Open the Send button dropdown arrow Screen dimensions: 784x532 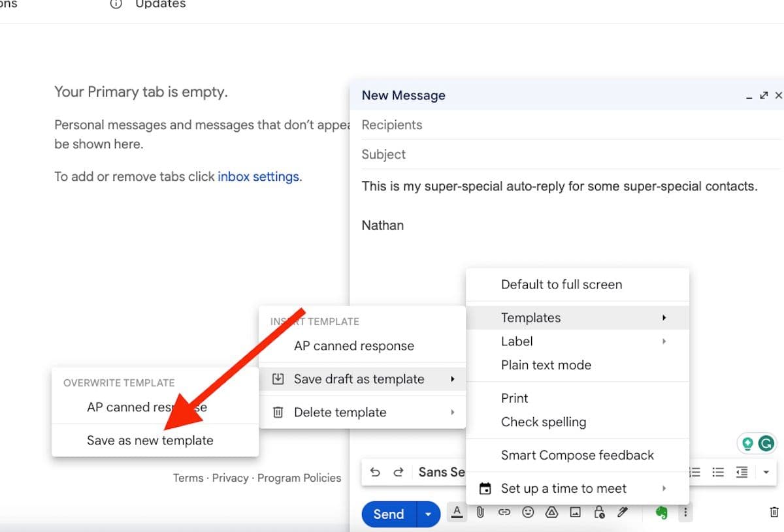427,514
